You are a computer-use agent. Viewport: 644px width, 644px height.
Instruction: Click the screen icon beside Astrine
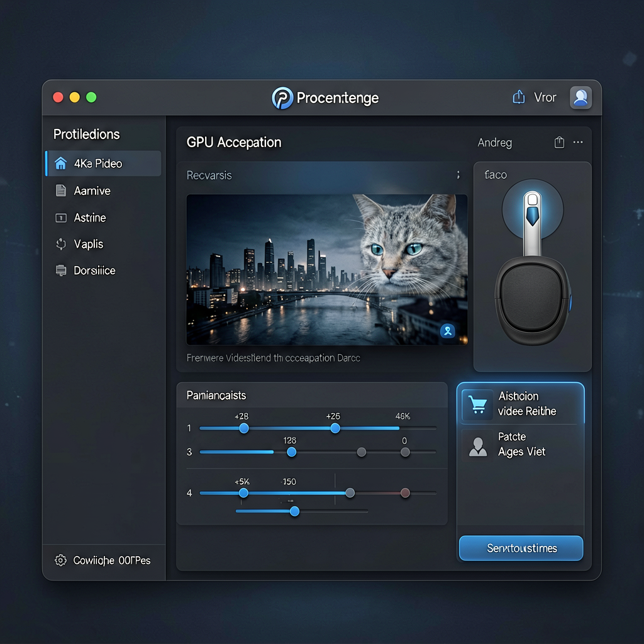tap(61, 218)
